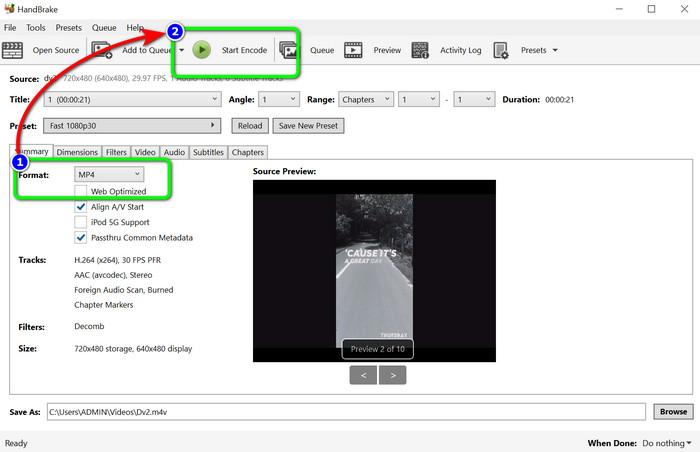Click the Reload button
The width and height of the screenshot is (700, 452).
pos(250,126)
